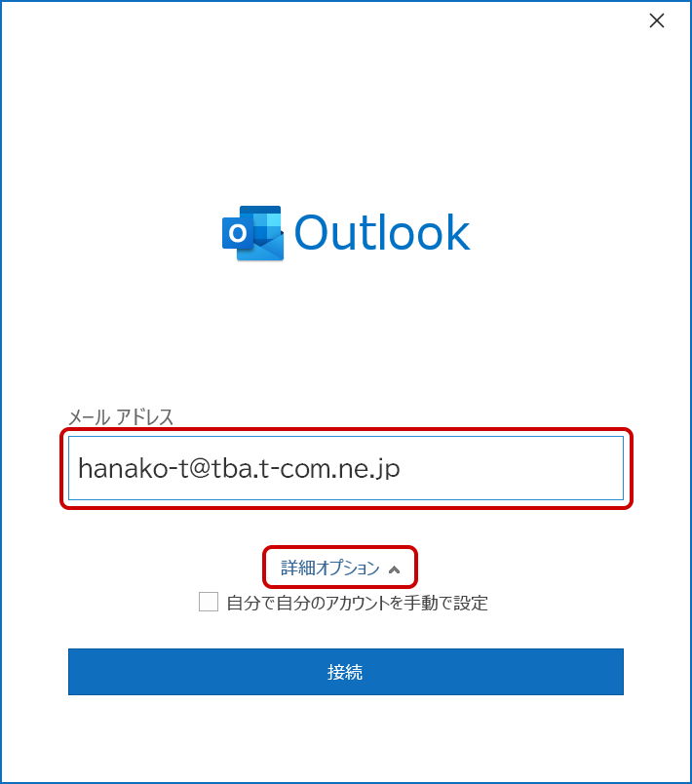Dismiss the window with the X icon
The height and width of the screenshot is (784, 692).
click(x=657, y=20)
